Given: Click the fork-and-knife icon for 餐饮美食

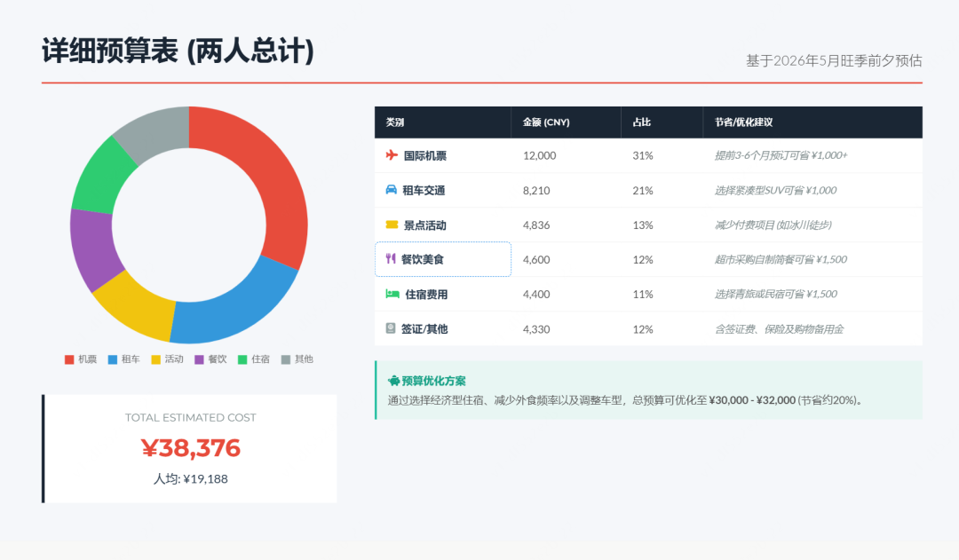Looking at the screenshot, I should [x=391, y=259].
